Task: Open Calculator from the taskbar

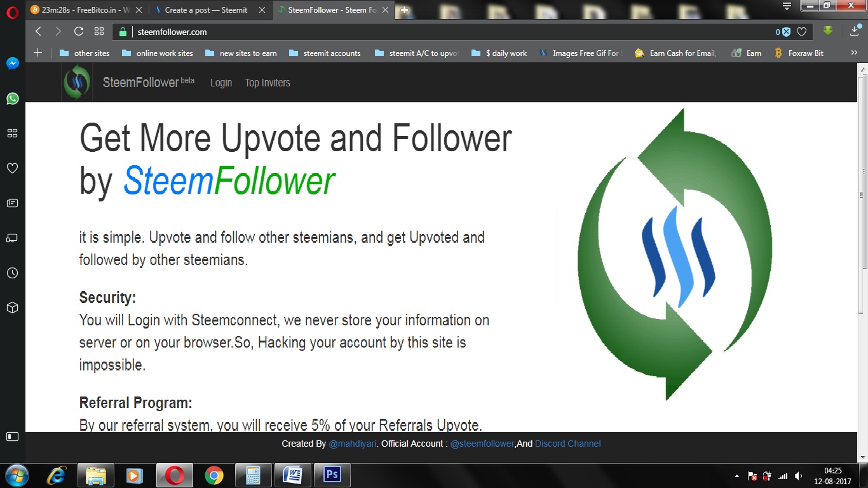Action: (x=254, y=475)
